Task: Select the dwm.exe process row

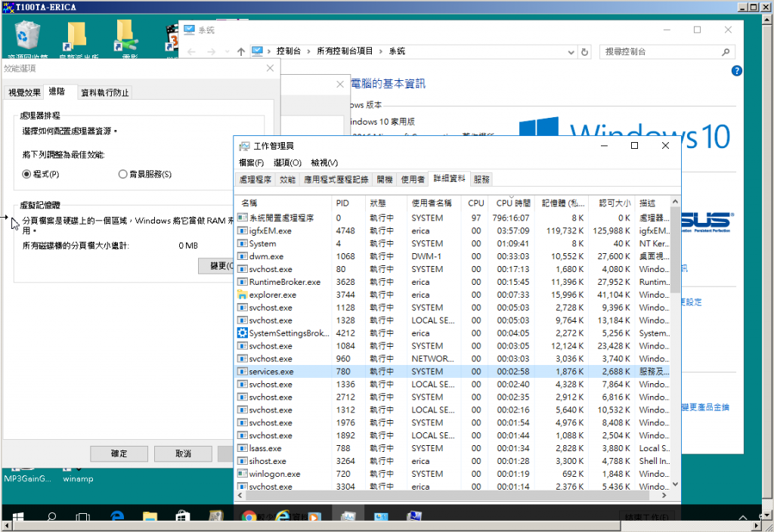Action: click(x=453, y=256)
